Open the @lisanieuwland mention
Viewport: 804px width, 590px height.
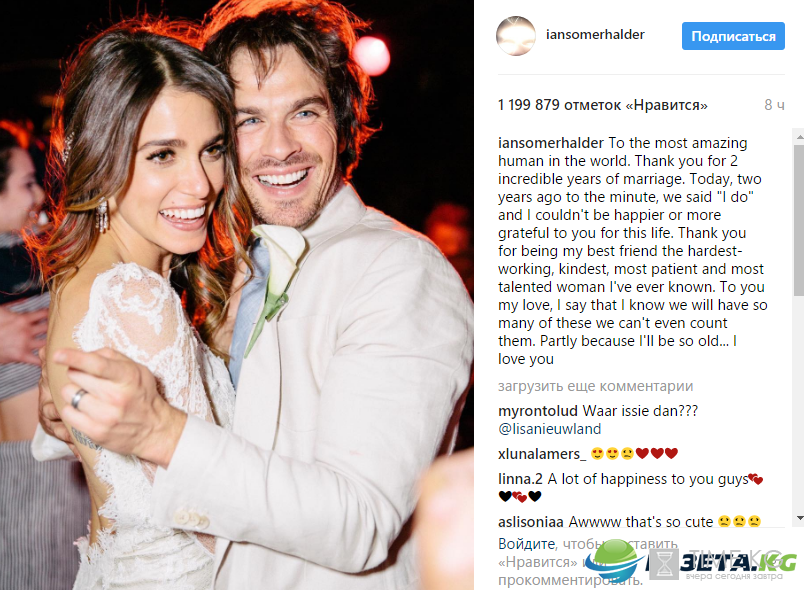click(549, 429)
